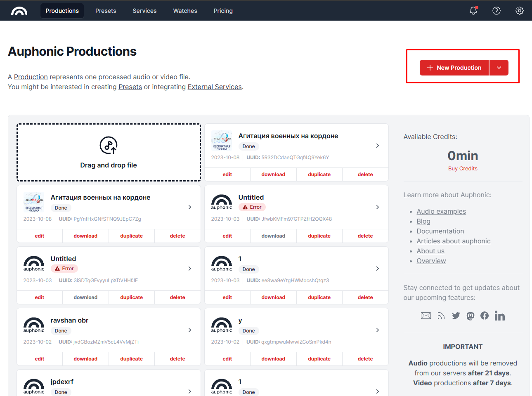Click auphonic logo of Untitled production 3iSDTqGF

34,264
